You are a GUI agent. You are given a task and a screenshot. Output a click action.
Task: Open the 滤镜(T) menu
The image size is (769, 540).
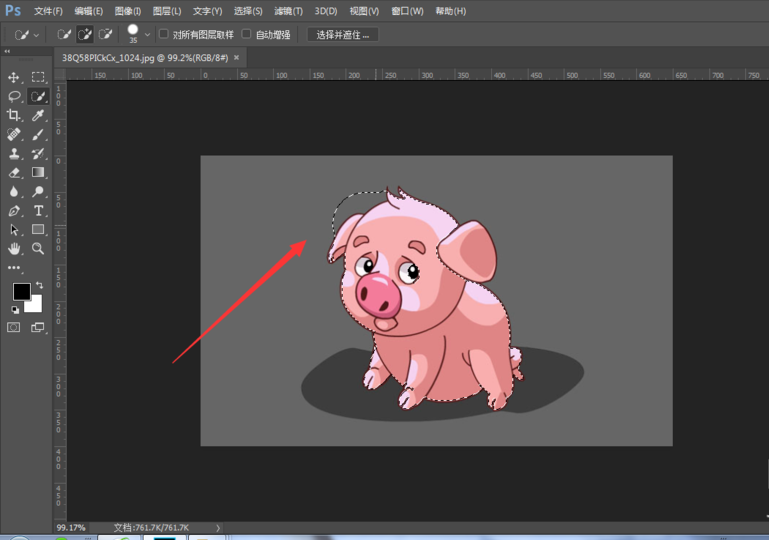tap(288, 11)
